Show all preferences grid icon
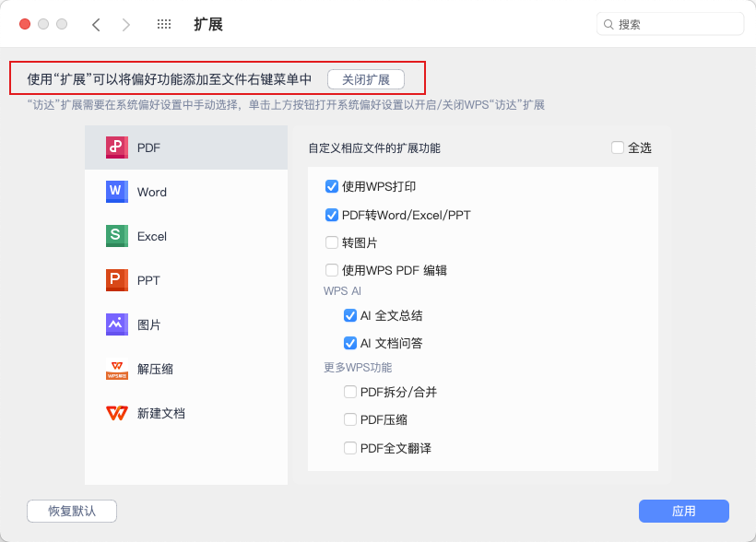Viewport: 756px width, 542px height. [164, 25]
